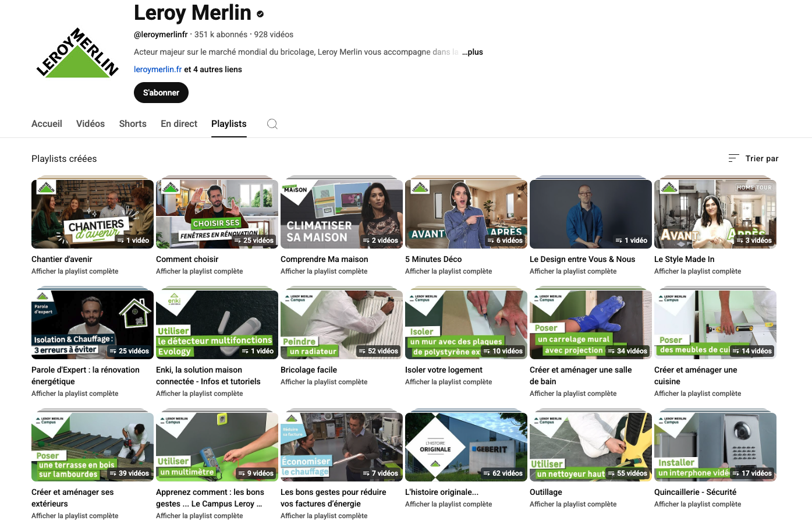Switch to the Vidéos tab

click(90, 123)
